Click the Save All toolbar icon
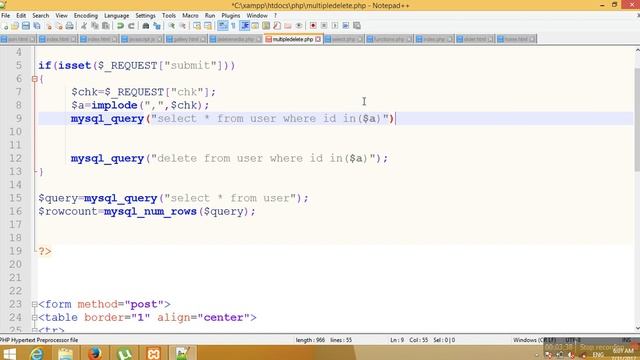640x360 pixels. 37,26
